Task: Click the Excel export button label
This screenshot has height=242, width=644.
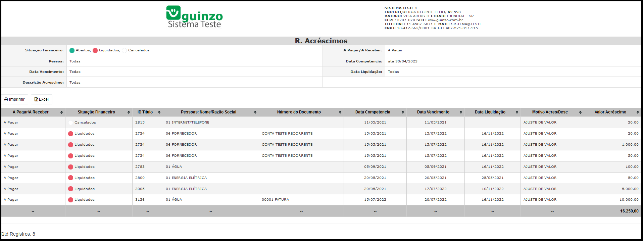Action: click(x=44, y=100)
